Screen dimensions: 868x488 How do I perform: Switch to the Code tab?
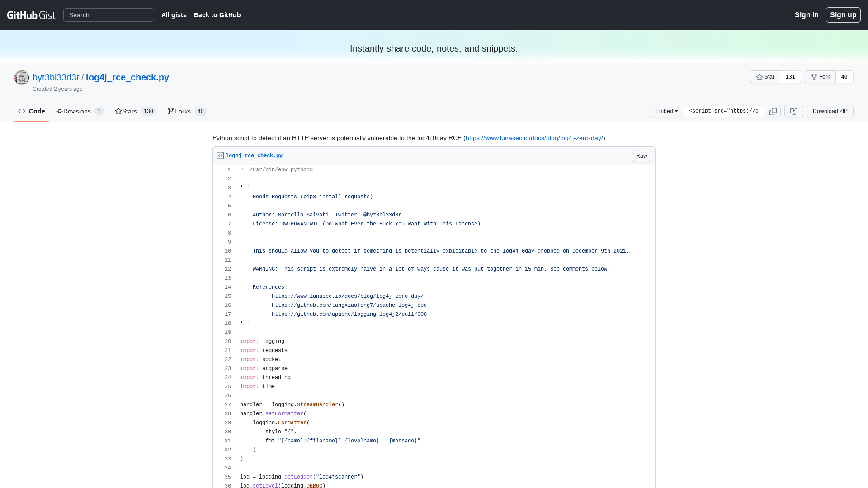click(x=32, y=111)
